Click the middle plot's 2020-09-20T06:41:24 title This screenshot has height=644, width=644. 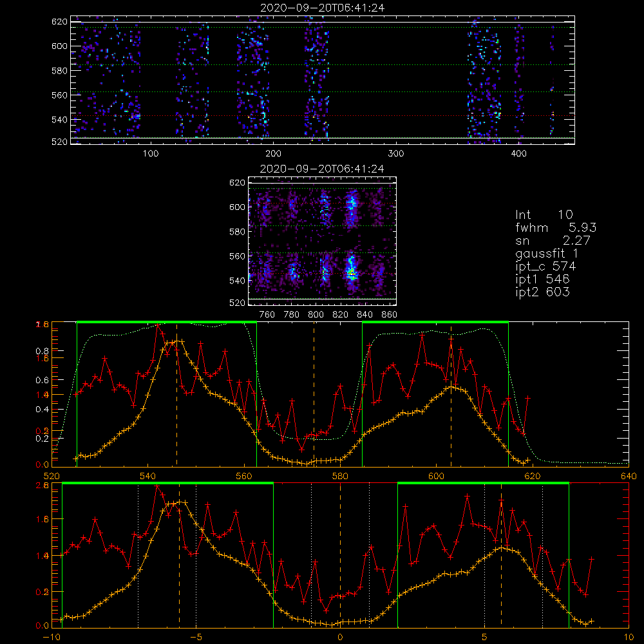click(x=323, y=169)
